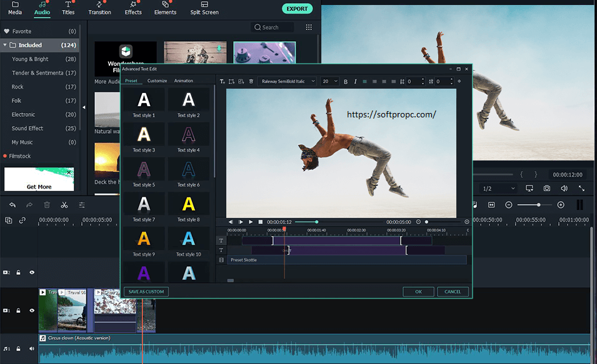597x364 pixels.
Task: Toggle bold formatting in Advanced Text Edit
Action: (x=346, y=81)
